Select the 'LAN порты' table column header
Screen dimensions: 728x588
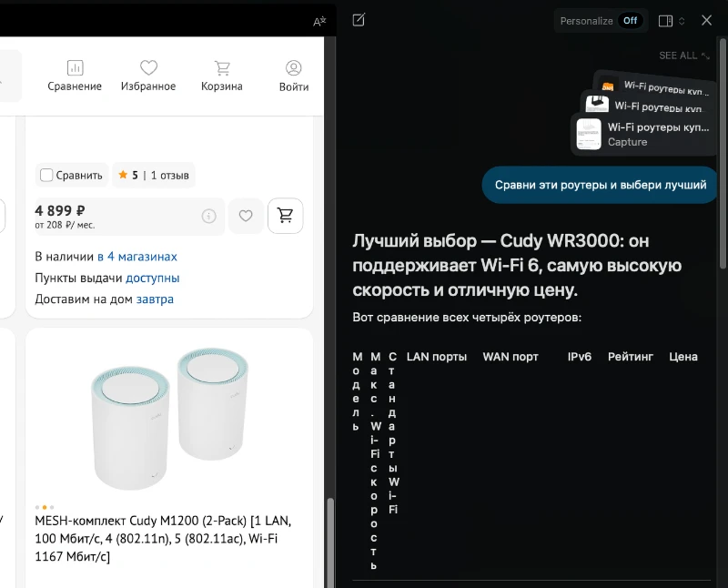(x=437, y=357)
